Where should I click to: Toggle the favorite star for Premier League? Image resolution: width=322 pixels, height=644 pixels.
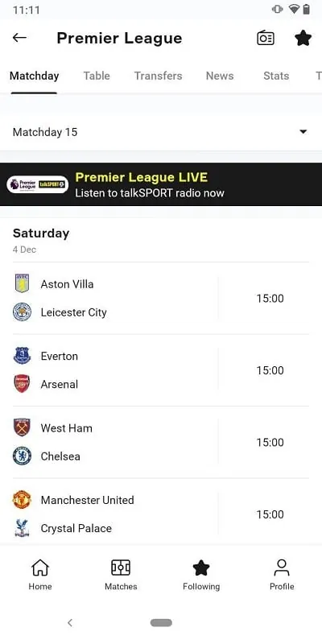[303, 38]
